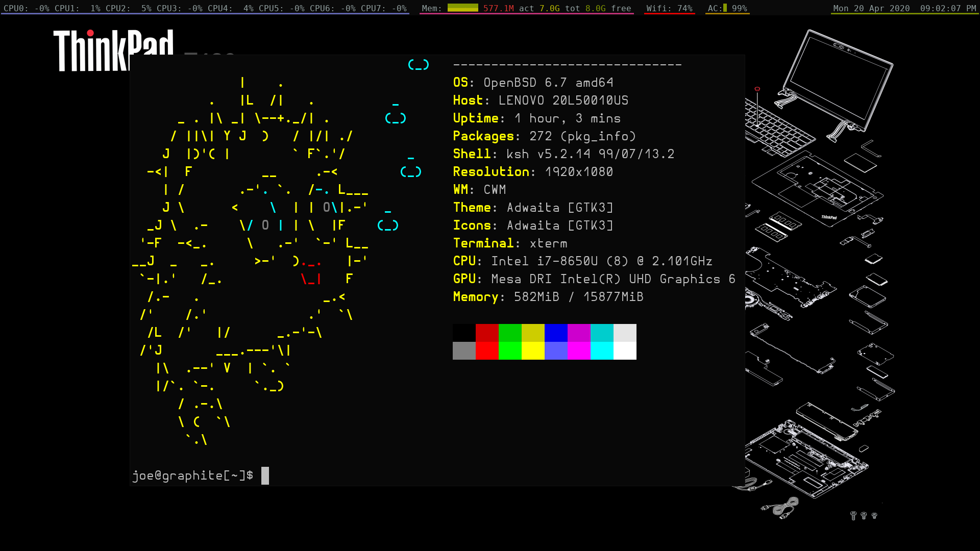The width and height of the screenshot is (980, 551).
Task: Click the dark blue color block
Action: (556, 333)
